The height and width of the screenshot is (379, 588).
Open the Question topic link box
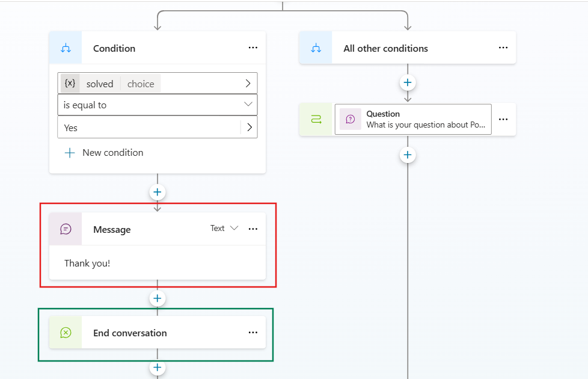(x=412, y=119)
